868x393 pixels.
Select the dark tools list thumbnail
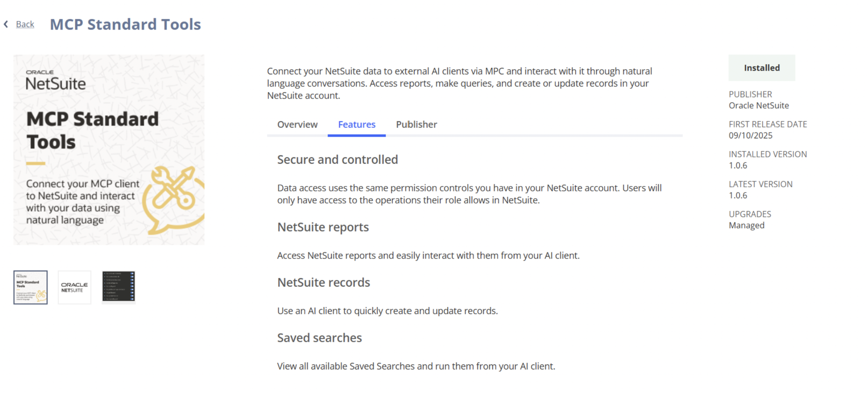[x=118, y=287]
